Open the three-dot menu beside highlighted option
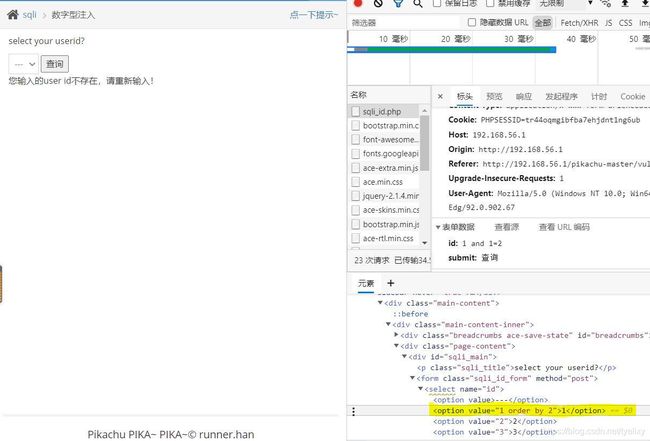 [x=353, y=411]
